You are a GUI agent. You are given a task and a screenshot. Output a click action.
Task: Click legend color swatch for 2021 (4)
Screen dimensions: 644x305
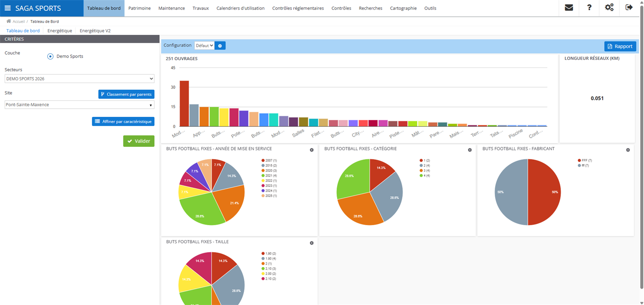(263, 175)
